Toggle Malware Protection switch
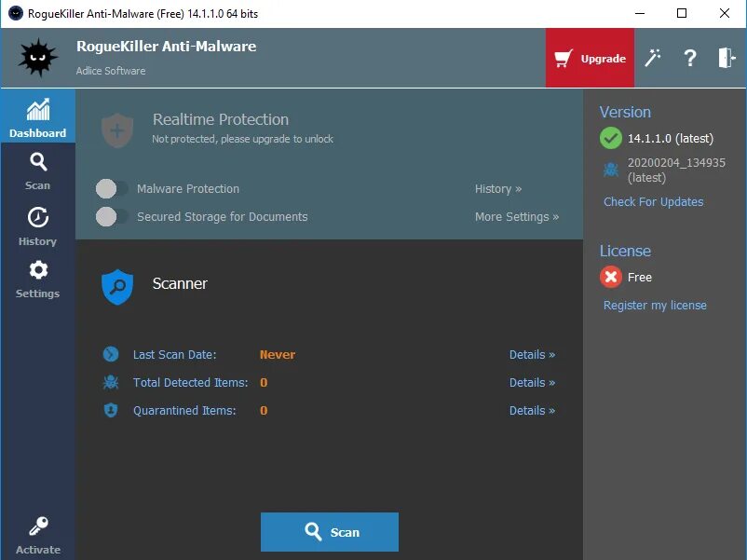The image size is (747, 560). click(112, 189)
